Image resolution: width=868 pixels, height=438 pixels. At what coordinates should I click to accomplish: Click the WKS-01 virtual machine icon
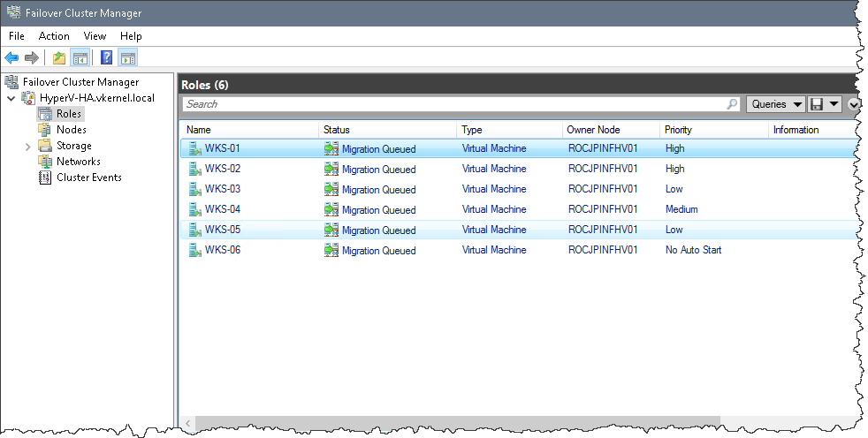pos(194,148)
